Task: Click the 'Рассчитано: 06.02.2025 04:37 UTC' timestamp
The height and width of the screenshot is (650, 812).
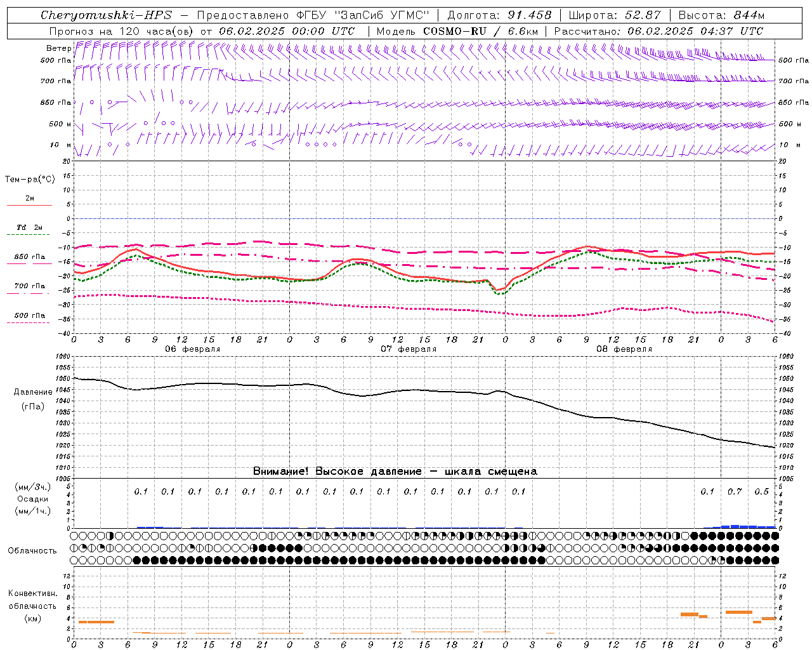Action: (658, 31)
